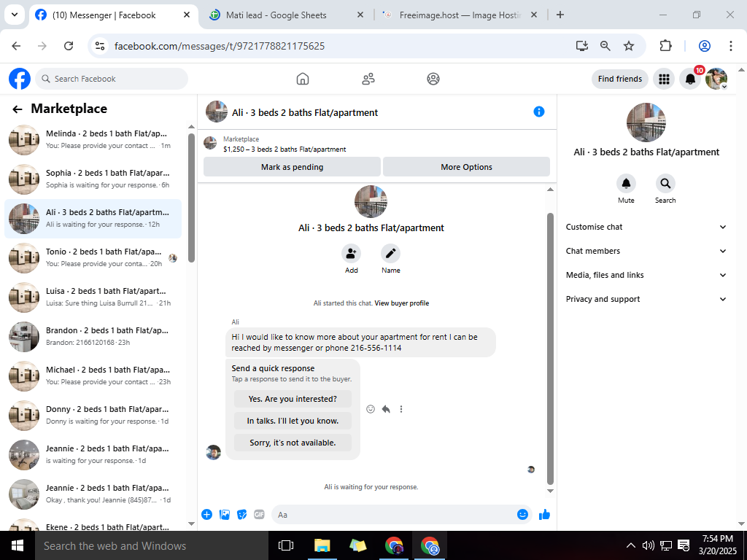
Task: Expand Chat members section
Action: [646, 251]
